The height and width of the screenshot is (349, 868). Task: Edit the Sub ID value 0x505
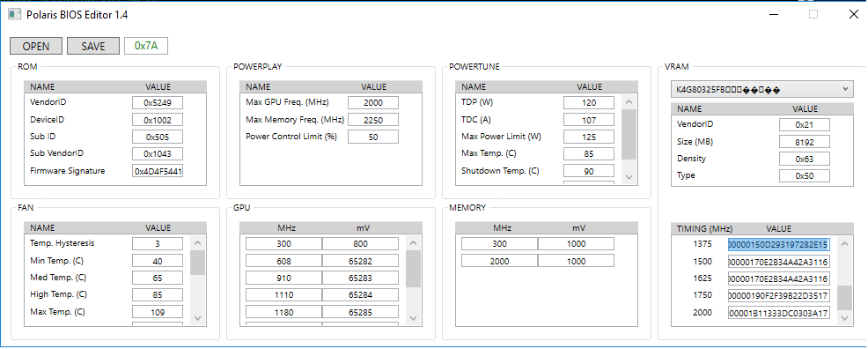coord(158,137)
